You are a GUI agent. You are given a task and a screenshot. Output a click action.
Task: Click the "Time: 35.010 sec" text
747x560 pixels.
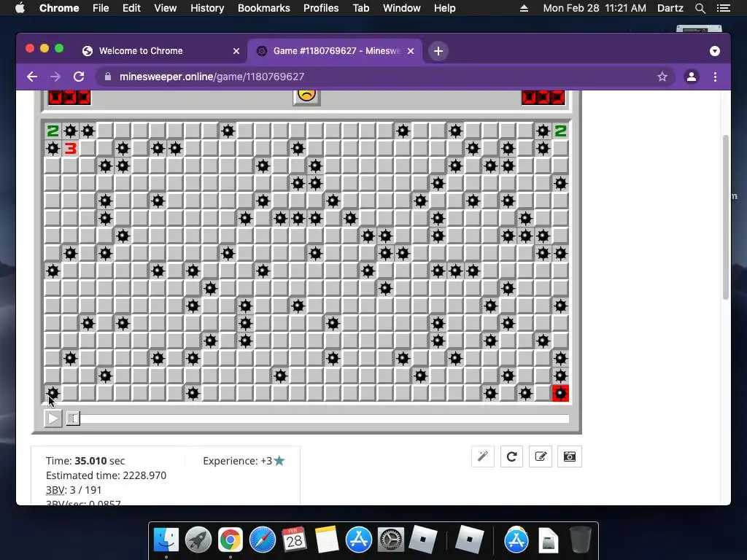tap(85, 461)
